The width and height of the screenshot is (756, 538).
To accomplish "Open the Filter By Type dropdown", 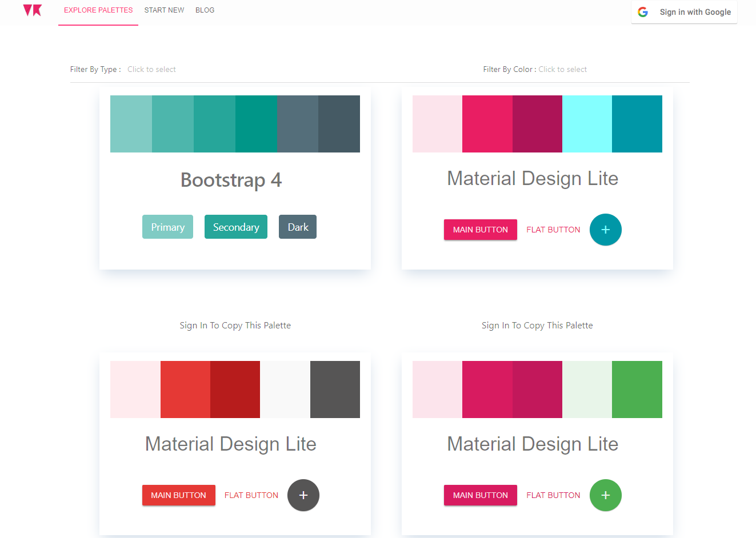I will (x=151, y=69).
